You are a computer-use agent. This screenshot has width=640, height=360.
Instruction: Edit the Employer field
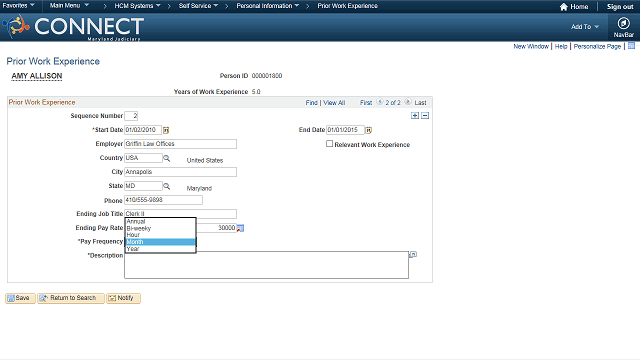click(x=180, y=144)
